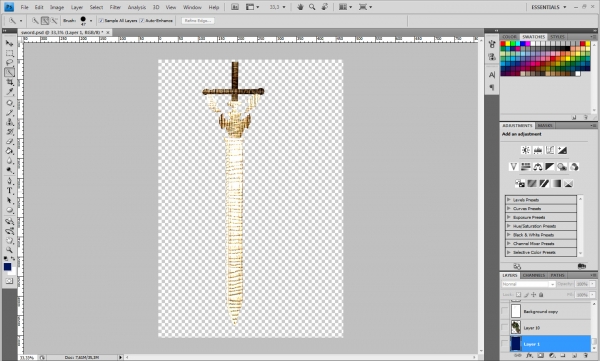Show the Background copy layer
This screenshot has width=600, height=361.
(505, 311)
